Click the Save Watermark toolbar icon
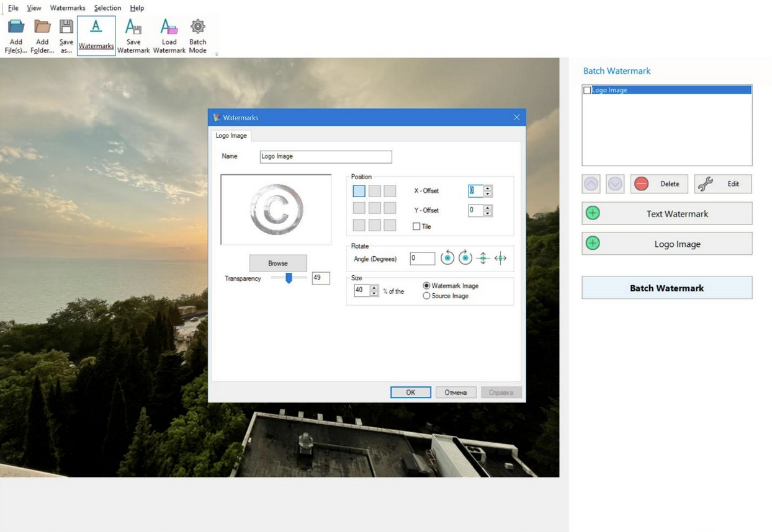772x532 pixels. tap(133, 27)
